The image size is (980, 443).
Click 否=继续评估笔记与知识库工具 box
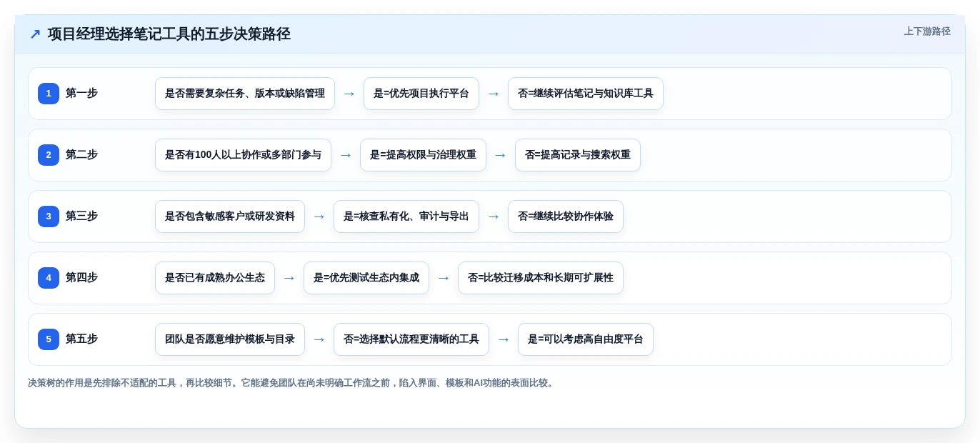586,94
